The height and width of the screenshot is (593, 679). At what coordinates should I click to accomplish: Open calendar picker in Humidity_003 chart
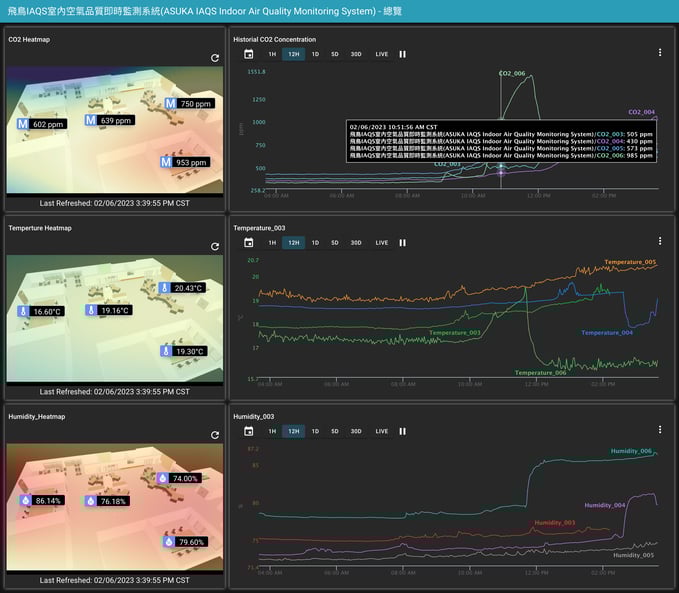(x=249, y=431)
